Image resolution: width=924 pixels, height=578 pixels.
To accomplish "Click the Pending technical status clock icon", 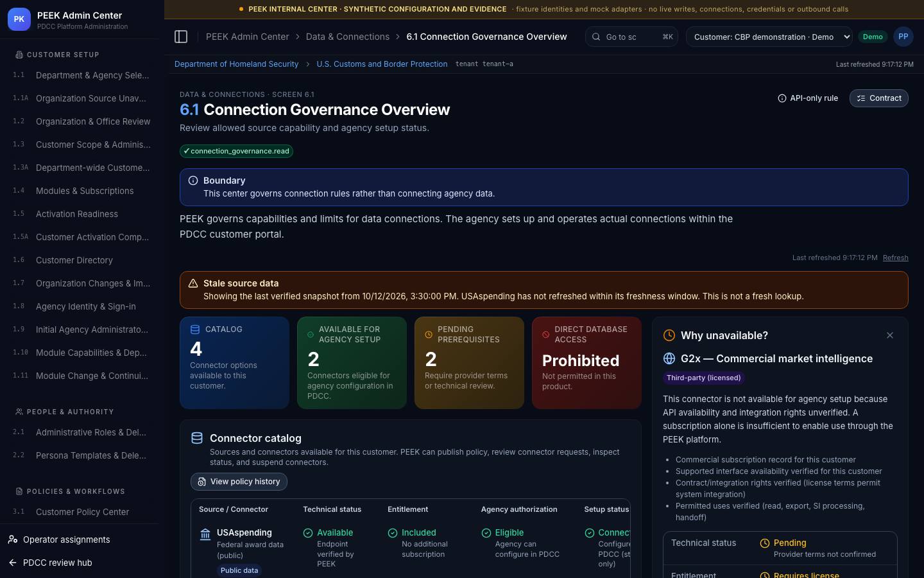I will [x=765, y=543].
